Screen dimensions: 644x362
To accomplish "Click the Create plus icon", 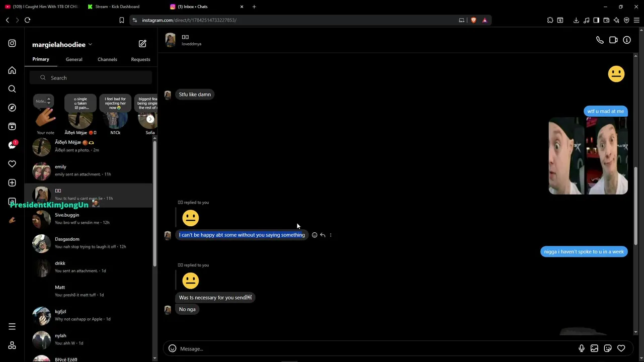I will 12,183.
